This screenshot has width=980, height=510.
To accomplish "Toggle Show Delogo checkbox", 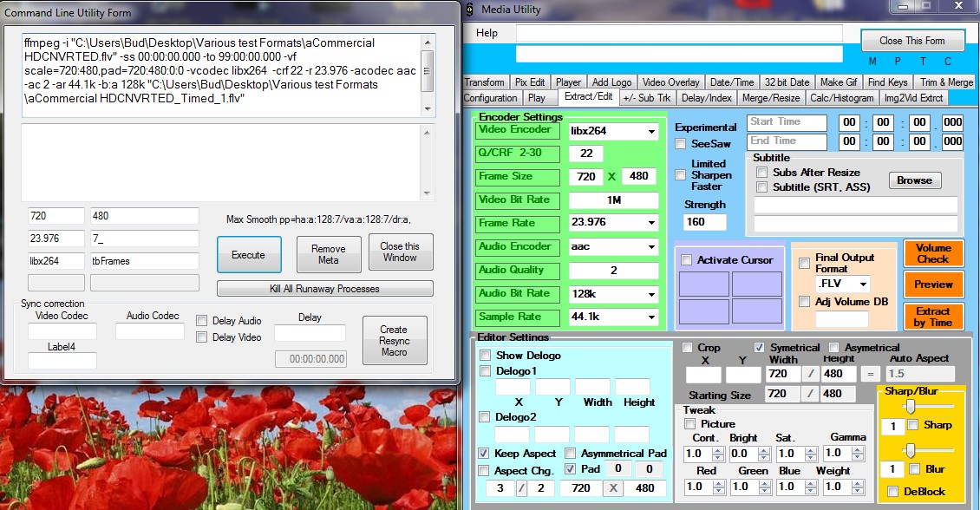I will point(485,355).
